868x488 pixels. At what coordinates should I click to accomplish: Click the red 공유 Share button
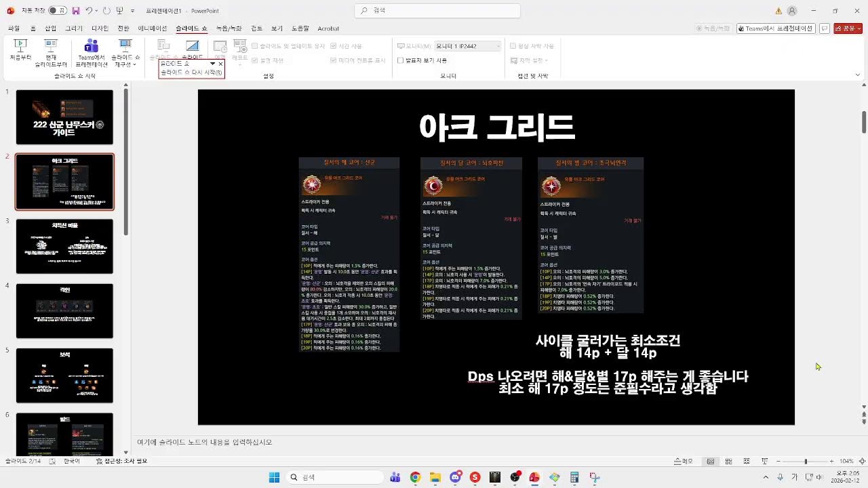point(848,28)
